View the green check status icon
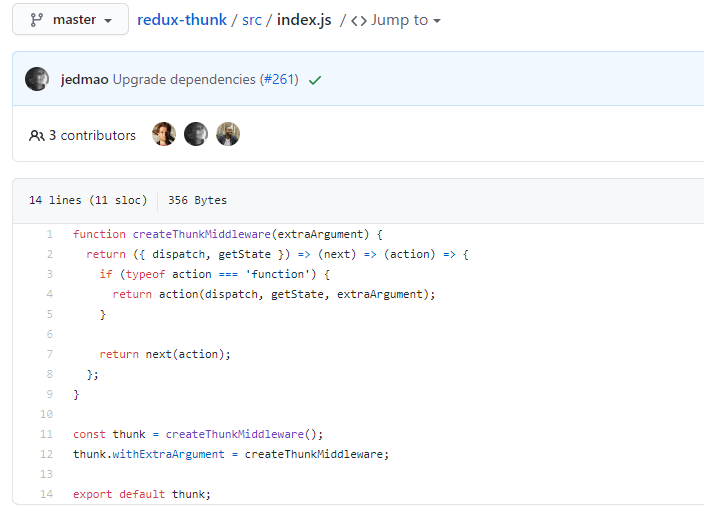The width and height of the screenshot is (704, 517). (x=315, y=80)
